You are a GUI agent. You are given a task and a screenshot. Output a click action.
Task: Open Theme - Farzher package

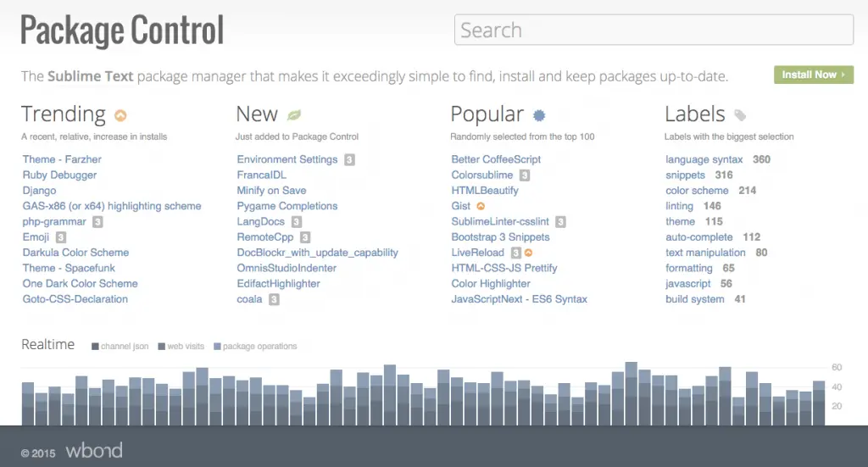click(62, 159)
